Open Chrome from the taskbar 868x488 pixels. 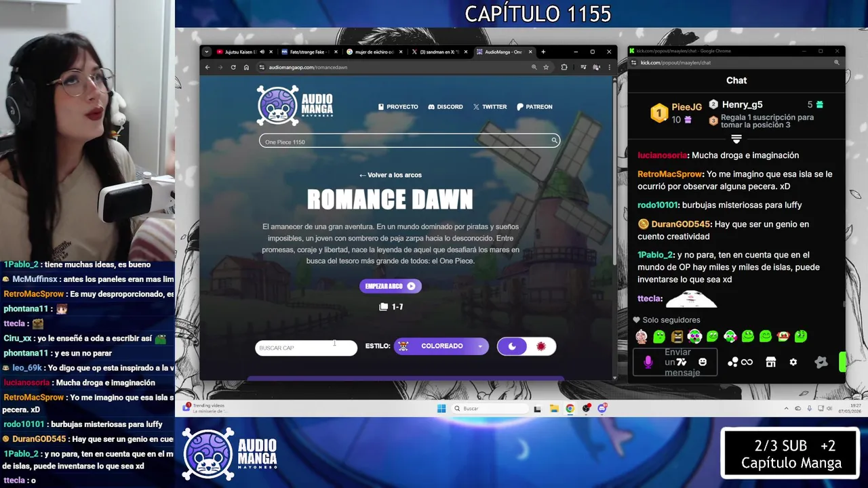tap(570, 408)
